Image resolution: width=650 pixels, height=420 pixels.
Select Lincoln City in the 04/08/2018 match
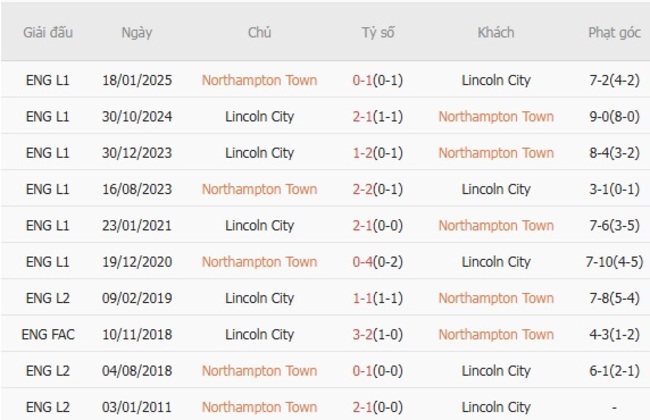[x=496, y=371]
